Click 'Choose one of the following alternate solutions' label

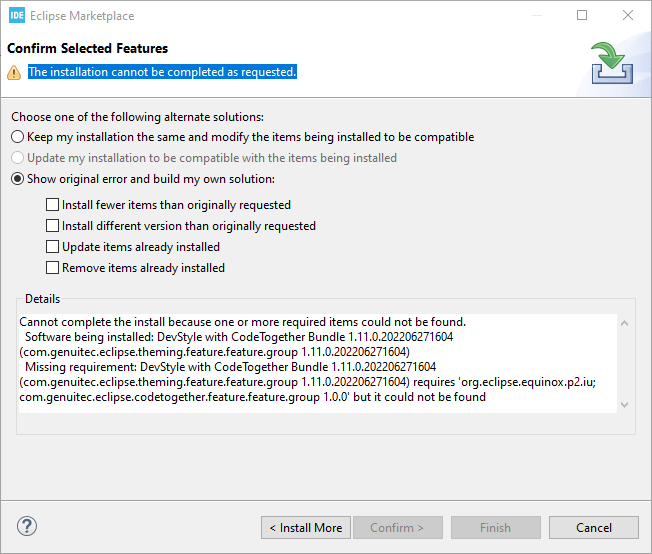pyautogui.click(x=138, y=117)
